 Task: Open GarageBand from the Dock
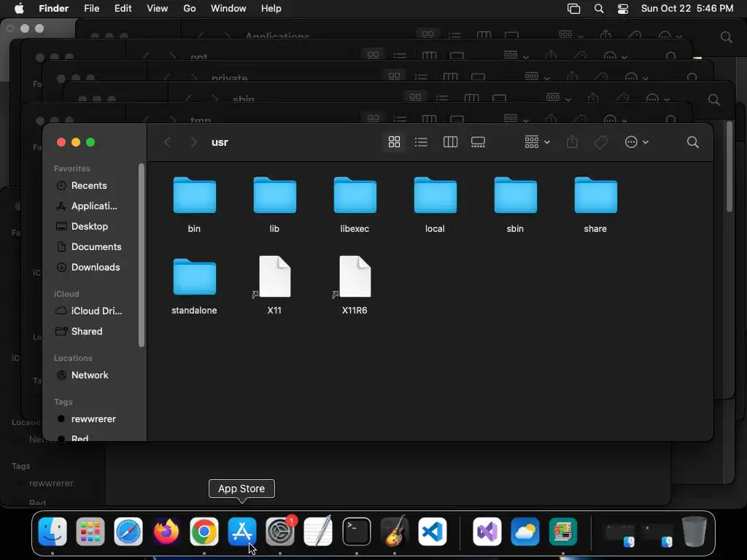(x=395, y=532)
